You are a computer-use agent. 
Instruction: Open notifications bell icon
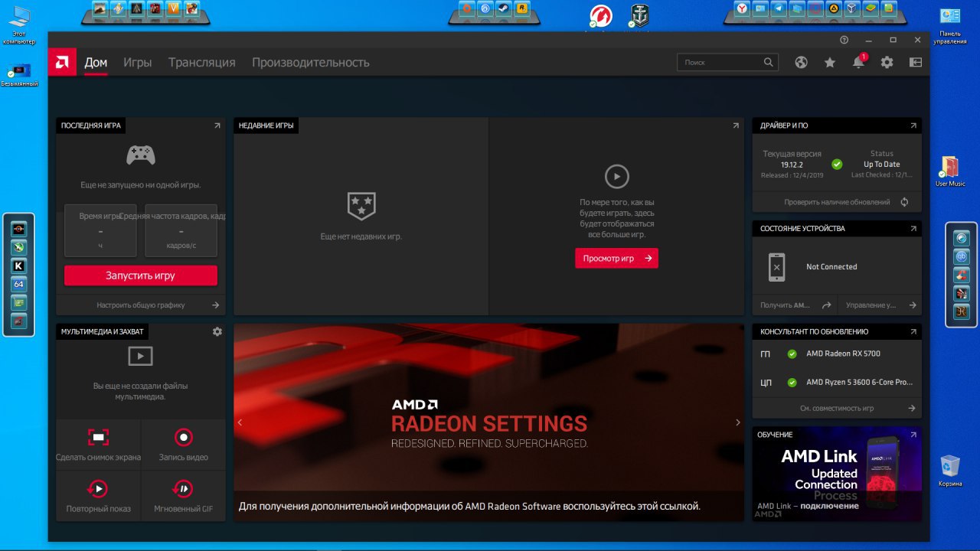(x=858, y=63)
